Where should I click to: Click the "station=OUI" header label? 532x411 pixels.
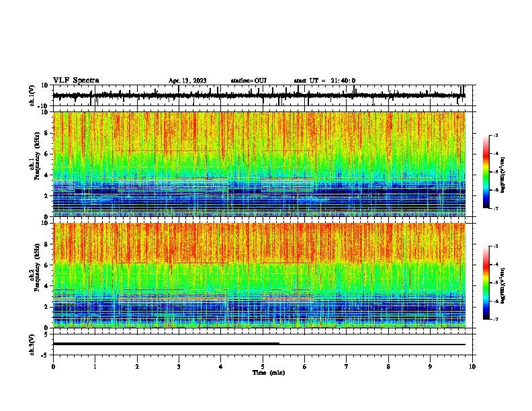pyautogui.click(x=249, y=81)
